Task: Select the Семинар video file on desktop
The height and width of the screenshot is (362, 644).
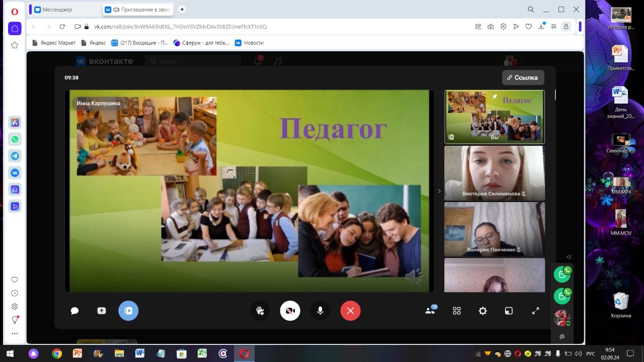Action: pyautogui.click(x=620, y=143)
